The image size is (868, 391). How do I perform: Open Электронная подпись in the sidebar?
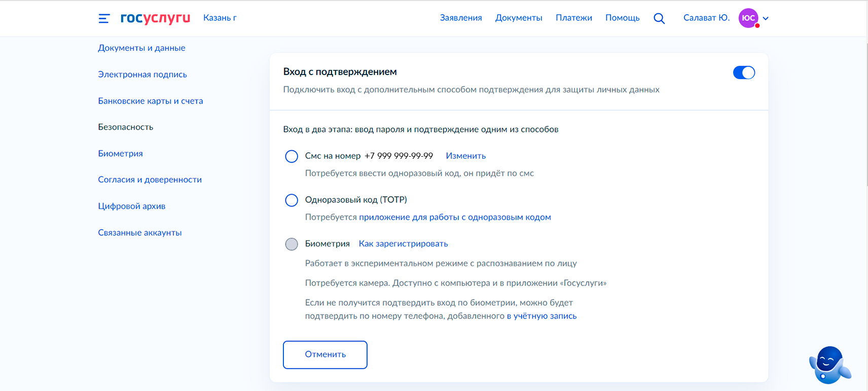[142, 75]
